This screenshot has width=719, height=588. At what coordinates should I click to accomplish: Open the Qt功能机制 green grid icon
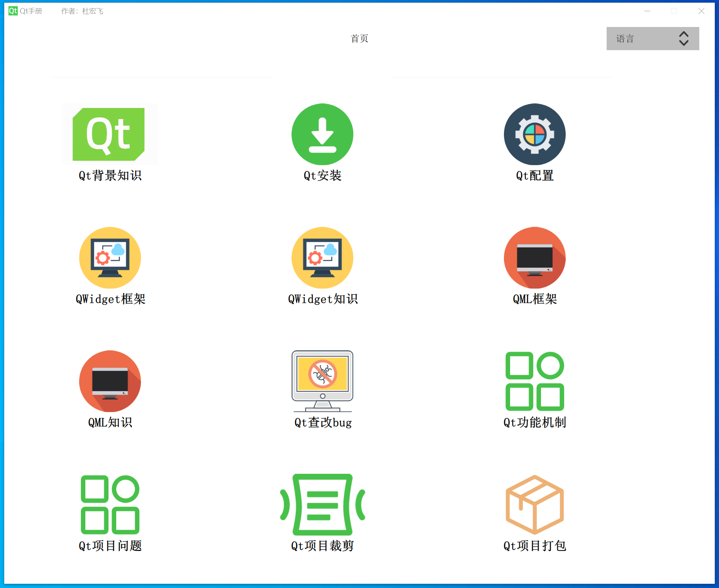pyautogui.click(x=535, y=381)
